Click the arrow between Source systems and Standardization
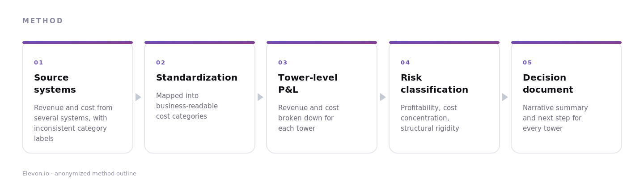The width and height of the screenshot is (644, 188). coord(138,97)
